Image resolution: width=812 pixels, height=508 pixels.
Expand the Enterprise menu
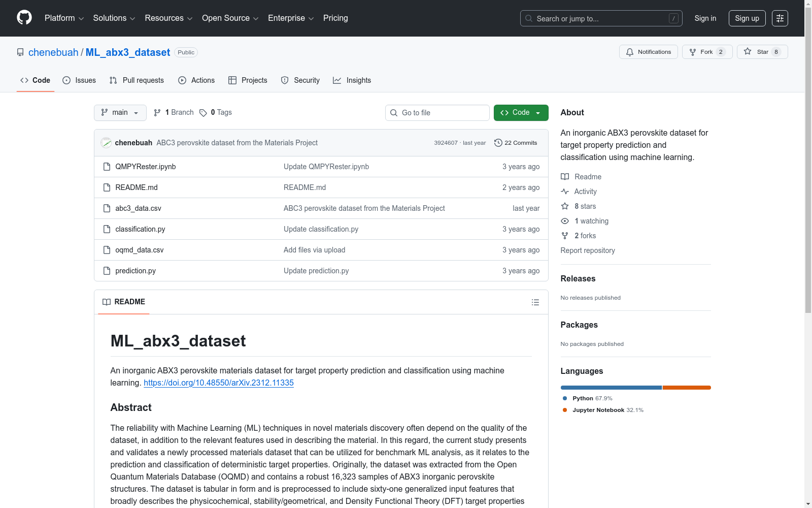point(291,18)
